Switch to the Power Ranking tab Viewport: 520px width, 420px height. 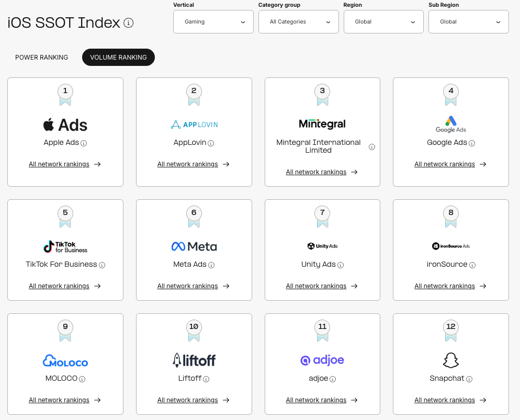(42, 58)
